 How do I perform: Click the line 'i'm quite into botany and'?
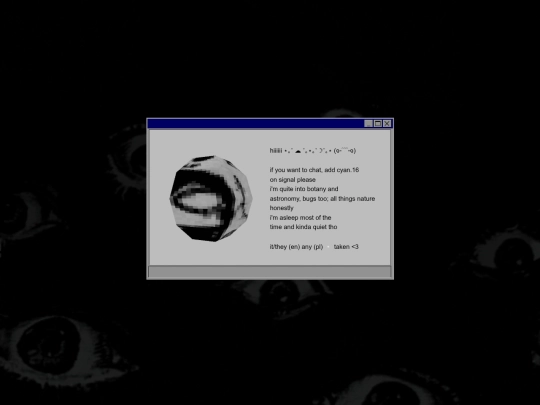pos(304,189)
